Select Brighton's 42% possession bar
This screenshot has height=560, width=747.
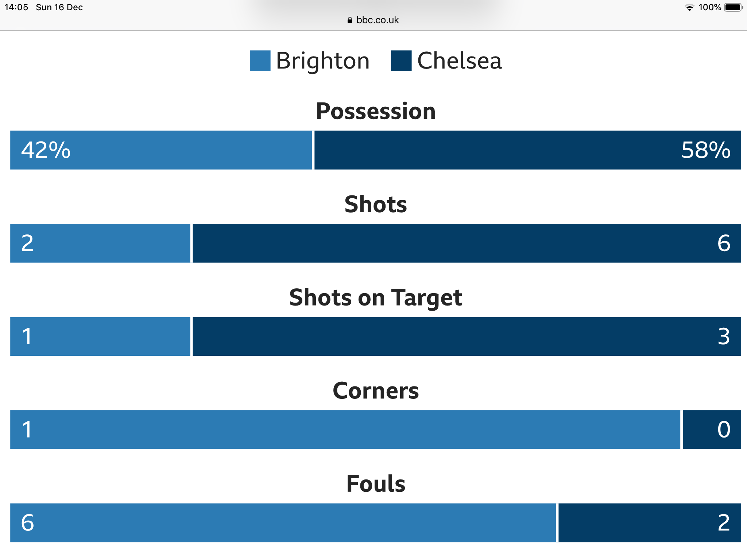click(x=161, y=150)
